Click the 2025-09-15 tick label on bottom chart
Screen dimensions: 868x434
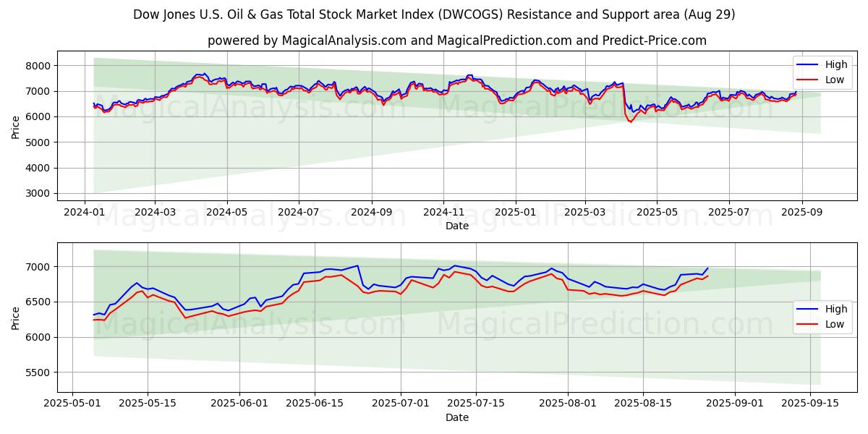point(809,404)
